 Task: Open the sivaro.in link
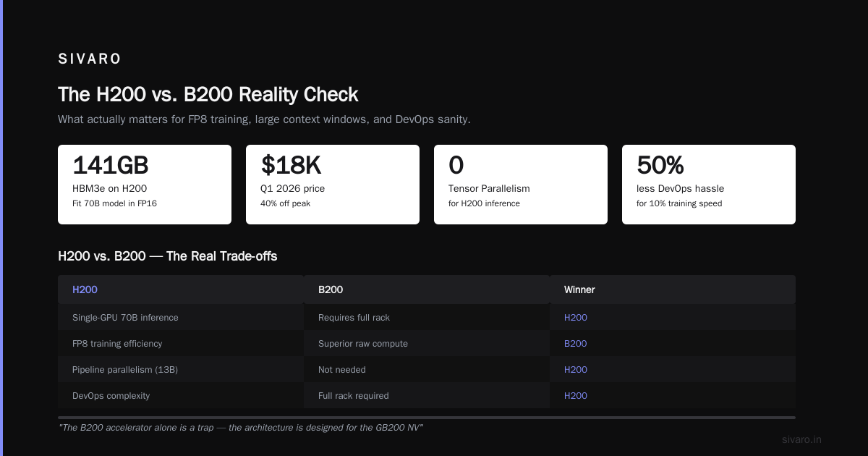[802, 439]
